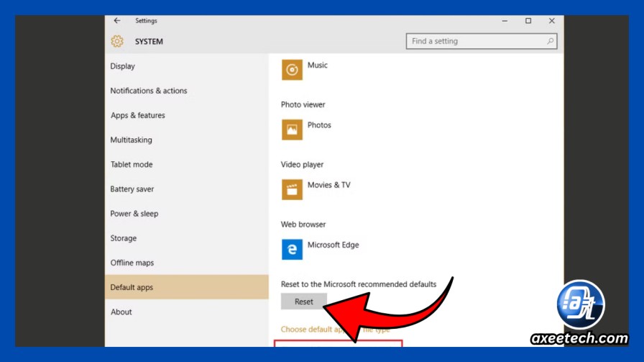
Task: Click the Music app icon
Action: click(292, 70)
